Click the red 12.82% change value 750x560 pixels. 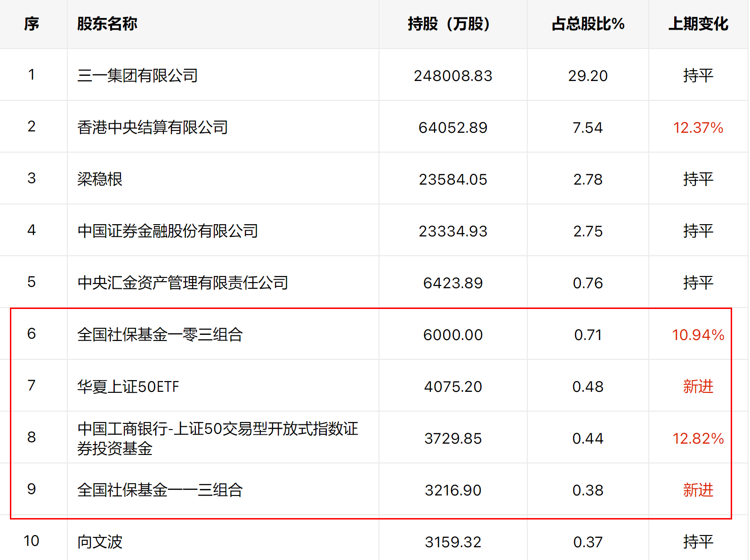[x=698, y=438]
